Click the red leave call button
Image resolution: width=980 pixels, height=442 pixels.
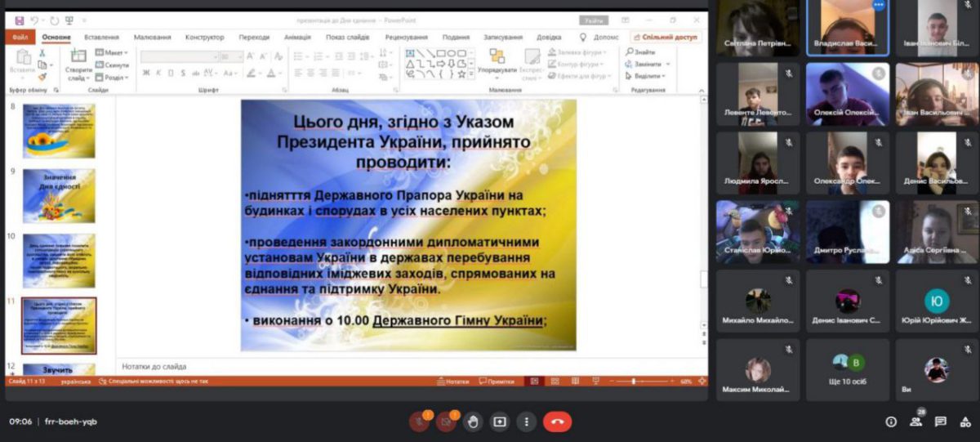[x=558, y=422]
